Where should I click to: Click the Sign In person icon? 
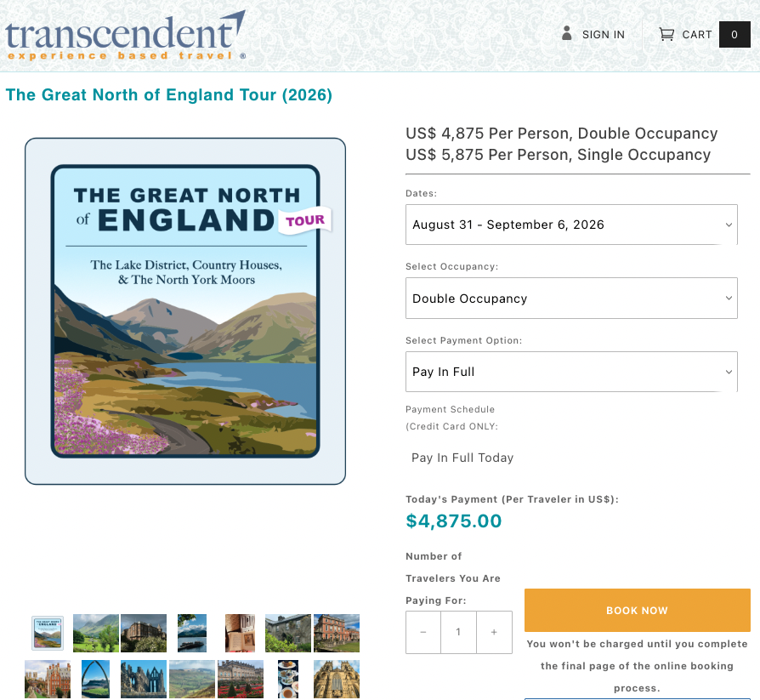coord(567,34)
